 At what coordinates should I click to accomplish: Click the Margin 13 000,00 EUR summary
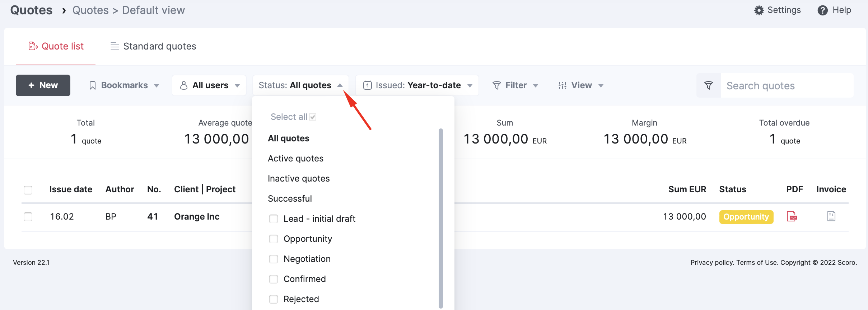[x=645, y=132]
